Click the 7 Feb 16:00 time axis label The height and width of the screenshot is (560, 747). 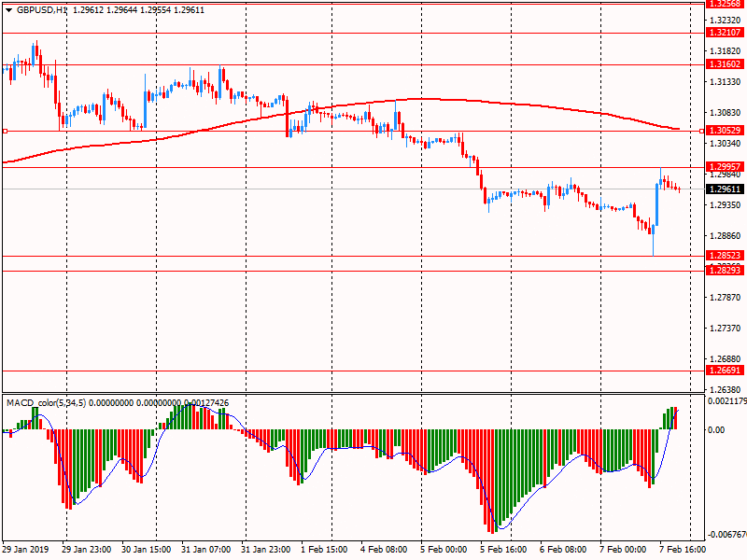coord(682,551)
